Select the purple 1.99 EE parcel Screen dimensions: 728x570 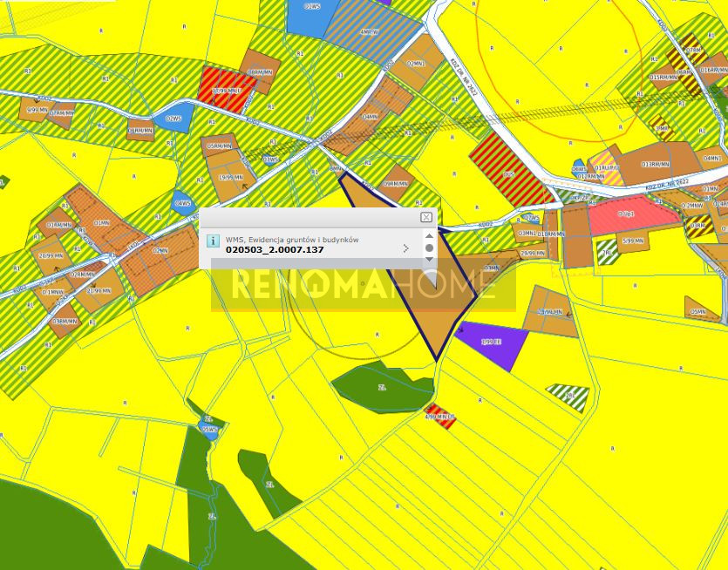493,342
